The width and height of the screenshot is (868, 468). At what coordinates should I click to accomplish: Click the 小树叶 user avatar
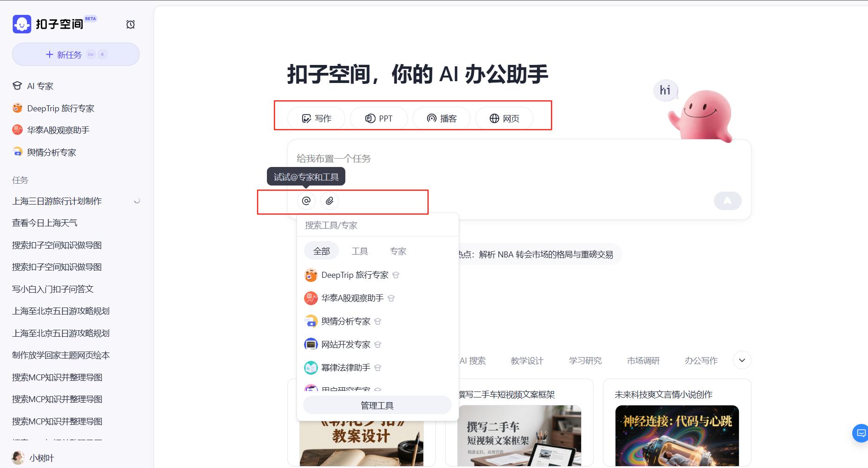pyautogui.click(x=18, y=458)
